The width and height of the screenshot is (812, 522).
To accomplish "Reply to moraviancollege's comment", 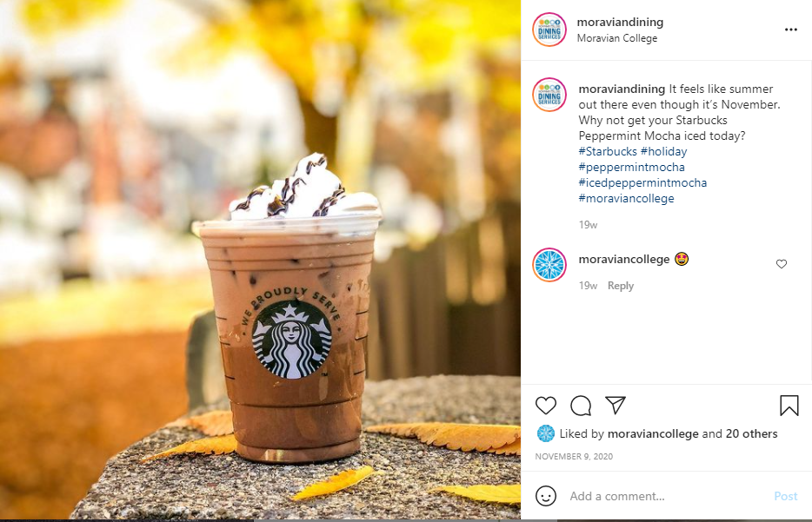I will [621, 286].
